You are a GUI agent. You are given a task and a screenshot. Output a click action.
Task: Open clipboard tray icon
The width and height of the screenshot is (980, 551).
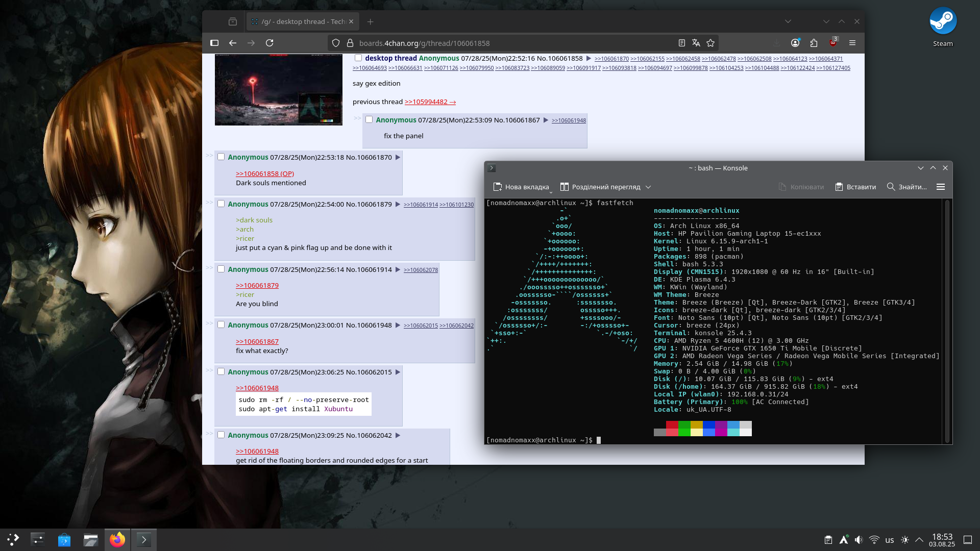click(x=828, y=540)
